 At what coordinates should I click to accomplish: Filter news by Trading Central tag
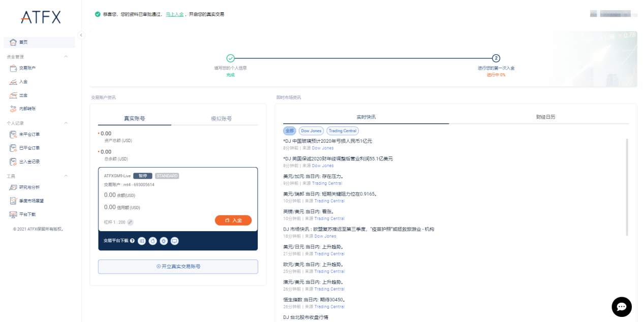point(343,131)
